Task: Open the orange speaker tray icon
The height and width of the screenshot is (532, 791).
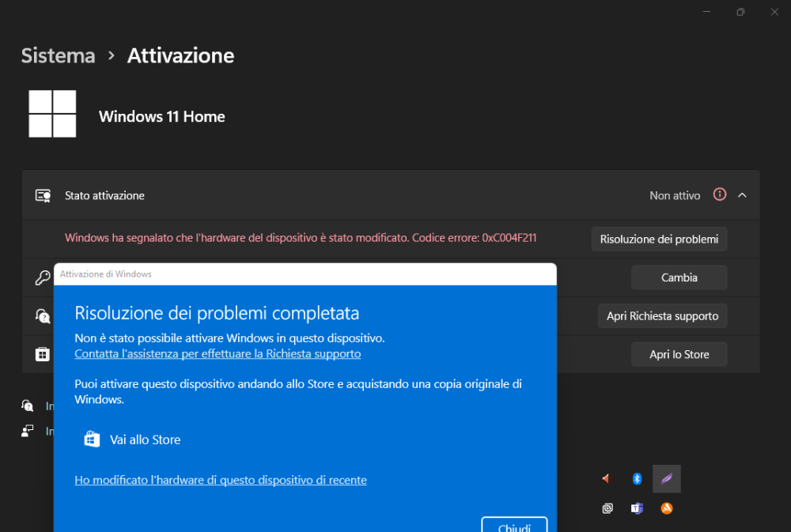Action: point(607,478)
